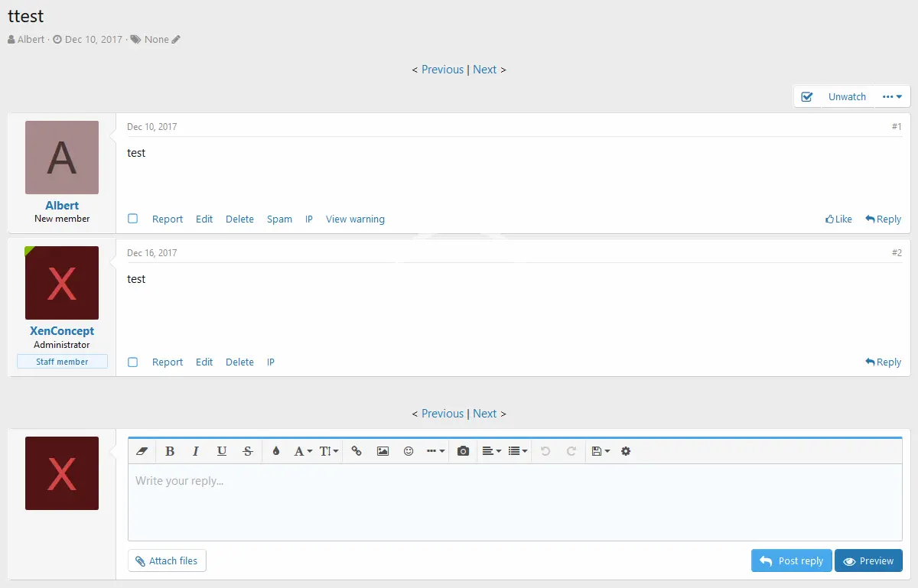Open the three-dots thread tools menu
The height and width of the screenshot is (588, 918).
coord(891,97)
